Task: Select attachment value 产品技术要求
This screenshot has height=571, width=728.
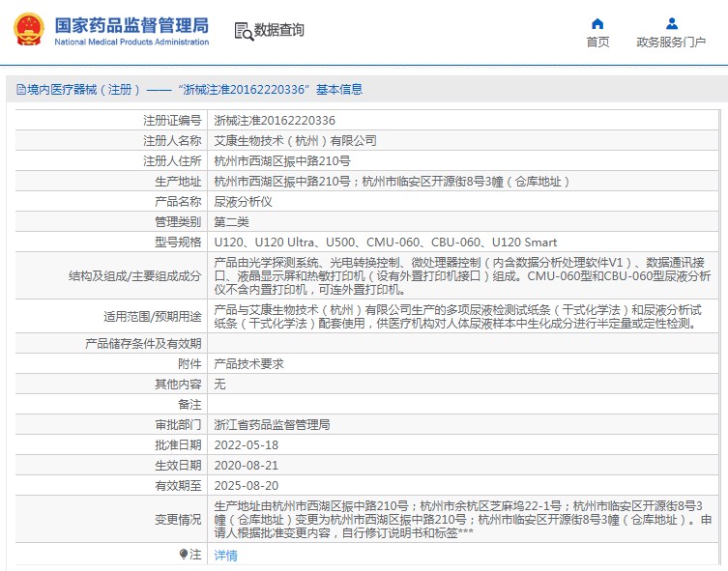Action: (x=248, y=364)
